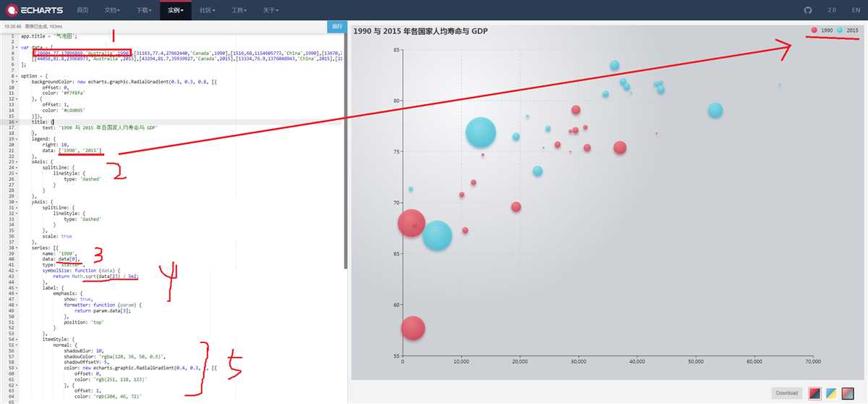
Task: Open the 文档 dropdown menu
Action: tap(111, 10)
